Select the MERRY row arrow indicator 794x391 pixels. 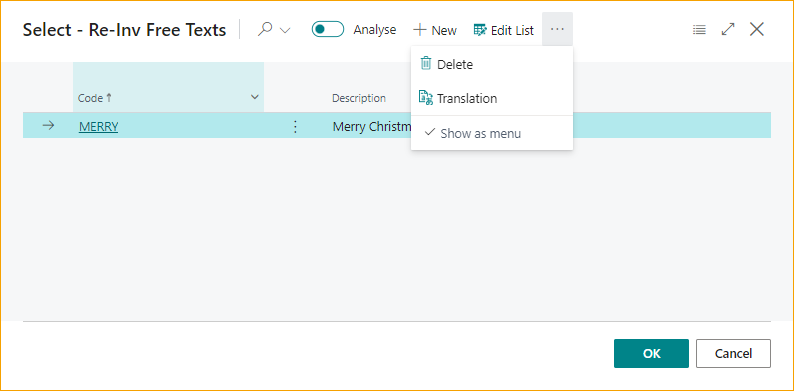(x=48, y=126)
